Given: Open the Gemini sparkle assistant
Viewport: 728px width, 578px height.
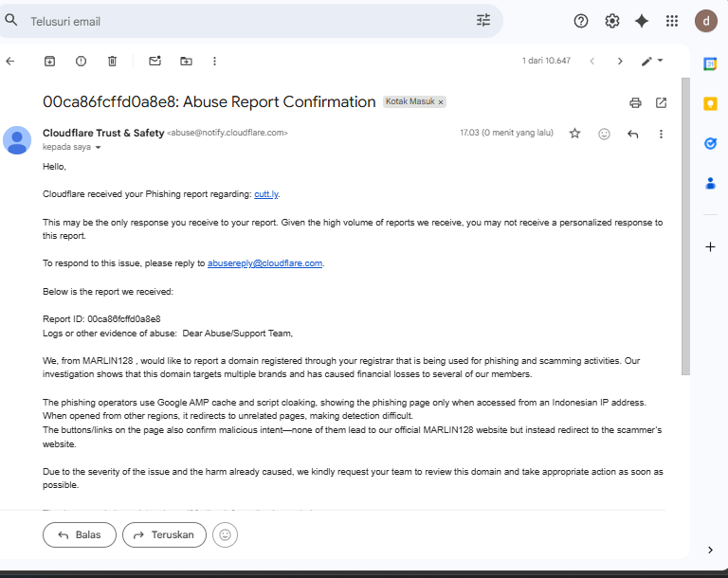Looking at the screenshot, I should pos(642,21).
